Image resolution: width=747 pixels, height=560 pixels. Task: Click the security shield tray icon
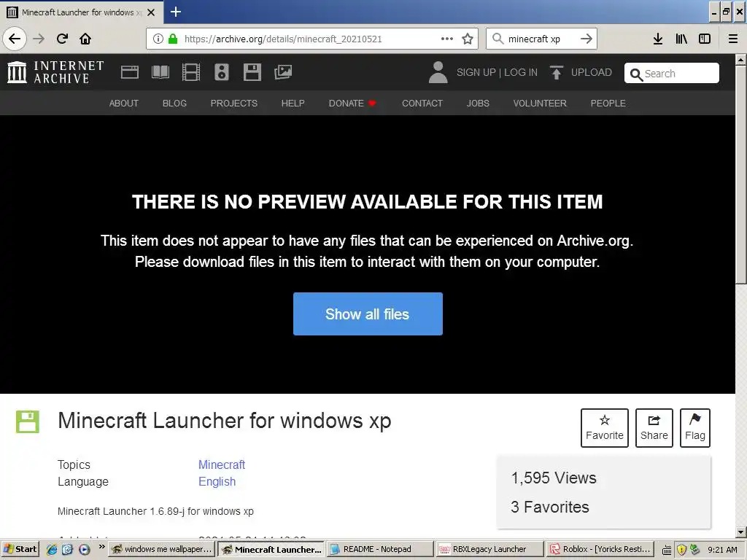point(682,550)
